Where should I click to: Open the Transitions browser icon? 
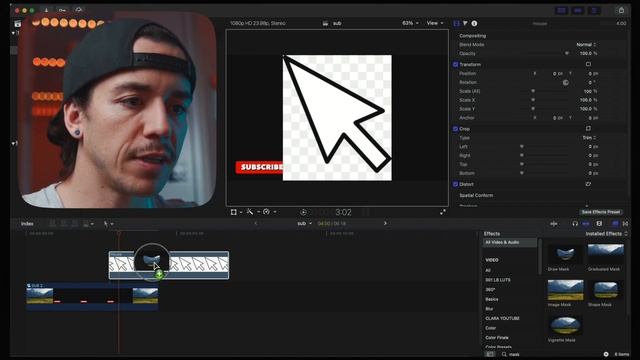pos(625,224)
